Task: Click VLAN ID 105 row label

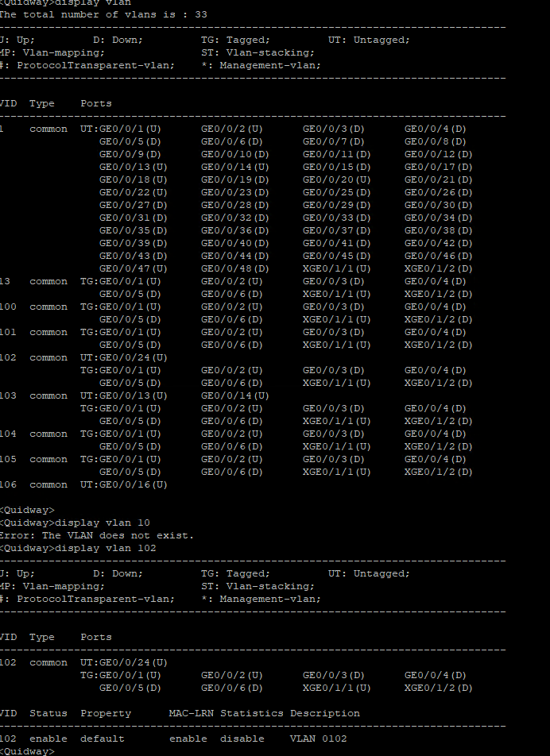Action: point(8,459)
